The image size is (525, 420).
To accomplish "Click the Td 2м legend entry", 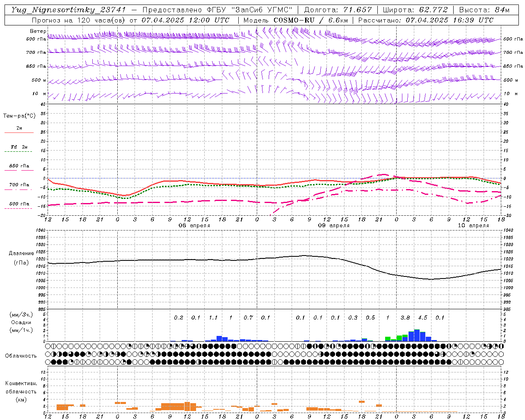I will click(19, 147).
